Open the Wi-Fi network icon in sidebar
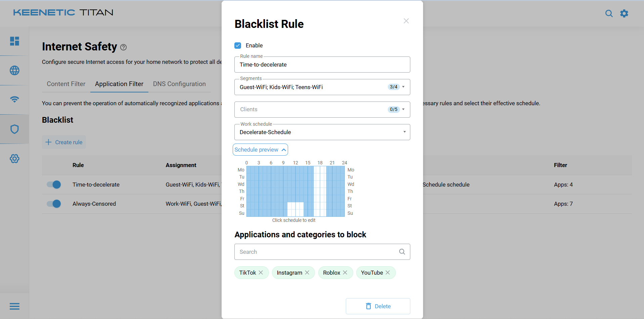This screenshot has width=644, height=319. pos(14,99)
